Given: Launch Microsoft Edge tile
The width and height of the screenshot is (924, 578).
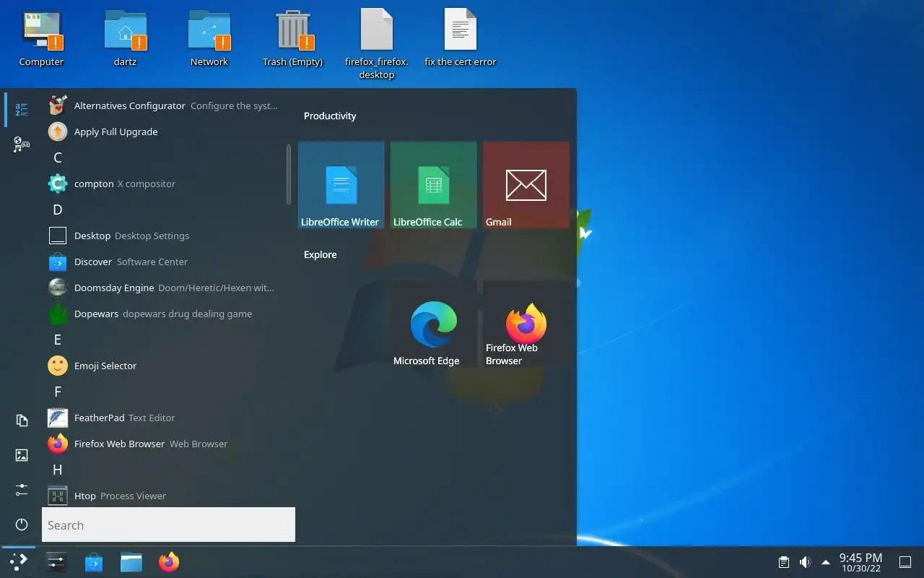Looking at the screenshot, I should tap(434, 324).
